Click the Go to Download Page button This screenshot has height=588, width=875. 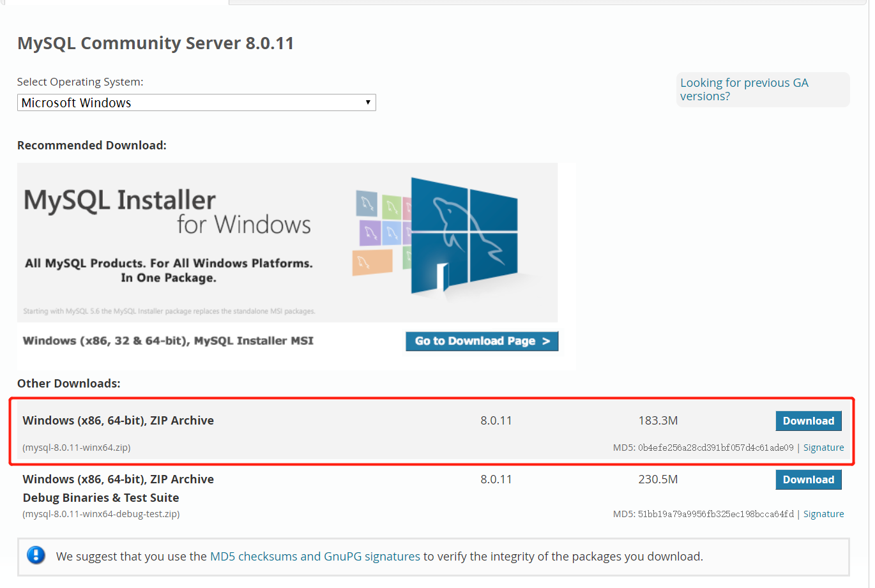click(x=482, y=341)
